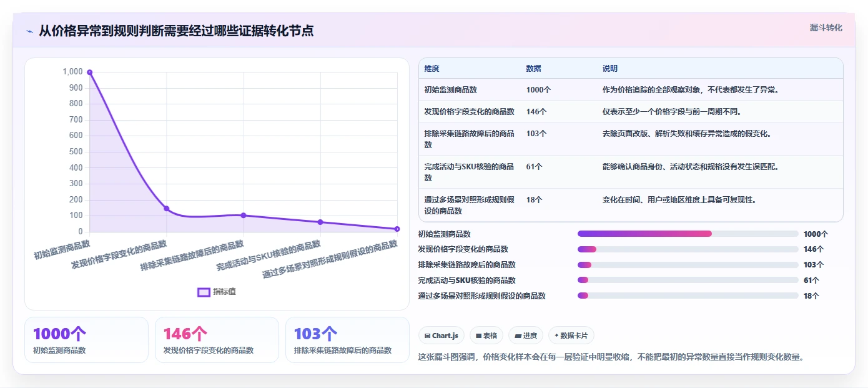Click table cell 排除采集链路故障后的商品数
This screenshot has width=868, height=388.
coord(469,139)
